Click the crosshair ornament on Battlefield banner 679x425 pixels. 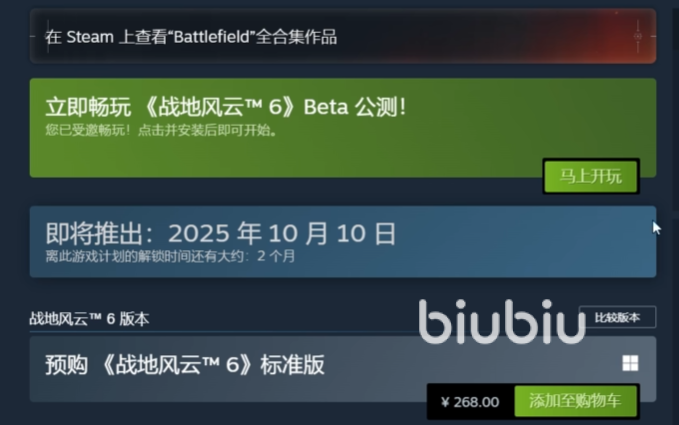(638, 36)
